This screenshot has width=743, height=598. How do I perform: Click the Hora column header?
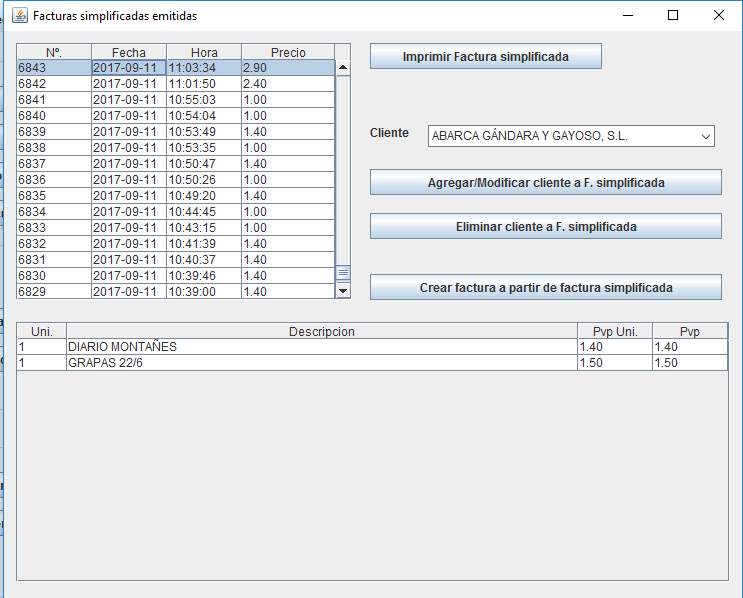coord(204,52)
